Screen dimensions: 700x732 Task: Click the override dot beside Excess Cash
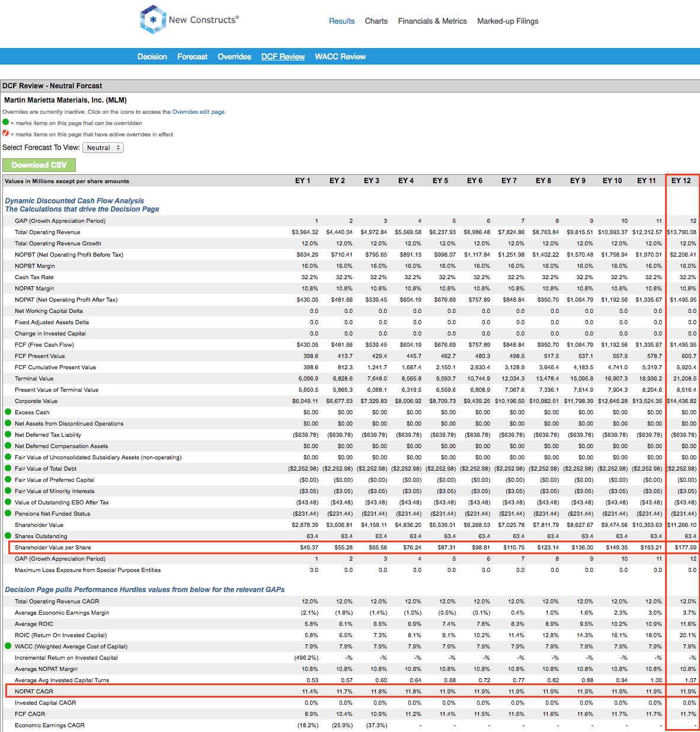(8, 412)
